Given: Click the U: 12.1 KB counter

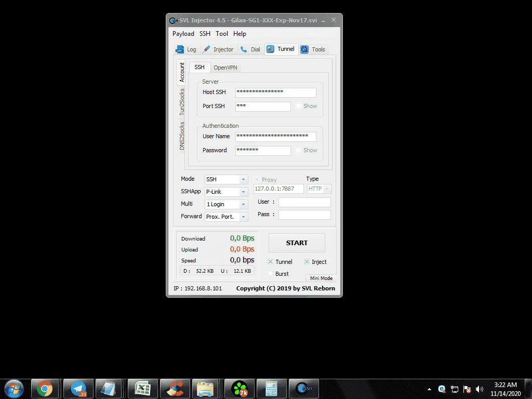Looking at the screenshot, I should click(x=236, y=271).
